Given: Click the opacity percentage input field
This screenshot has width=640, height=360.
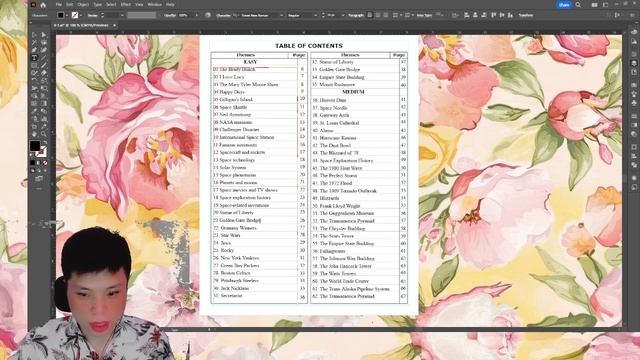Looking at the screenshot, I should pyautogui.click(x=185, y=16).
